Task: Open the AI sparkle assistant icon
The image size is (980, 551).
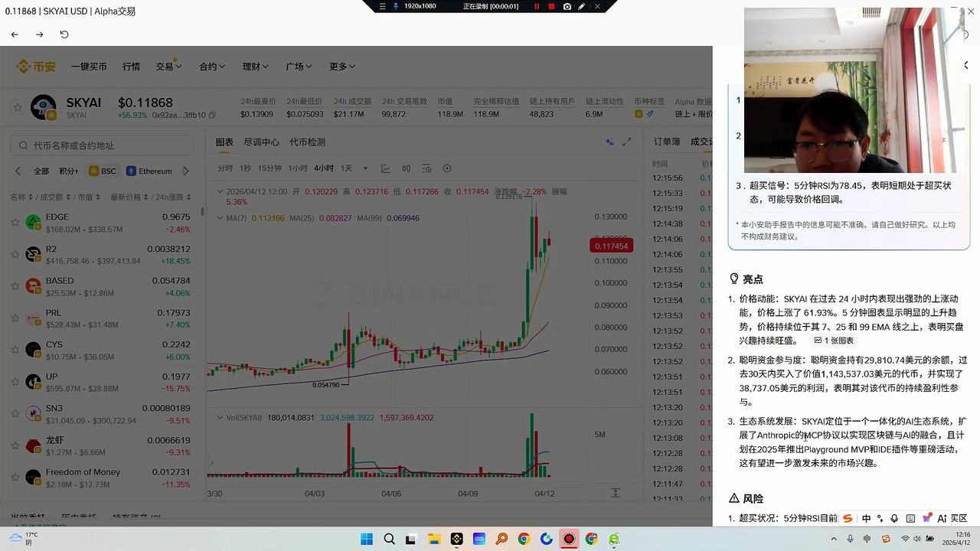Action: [609, 142]
